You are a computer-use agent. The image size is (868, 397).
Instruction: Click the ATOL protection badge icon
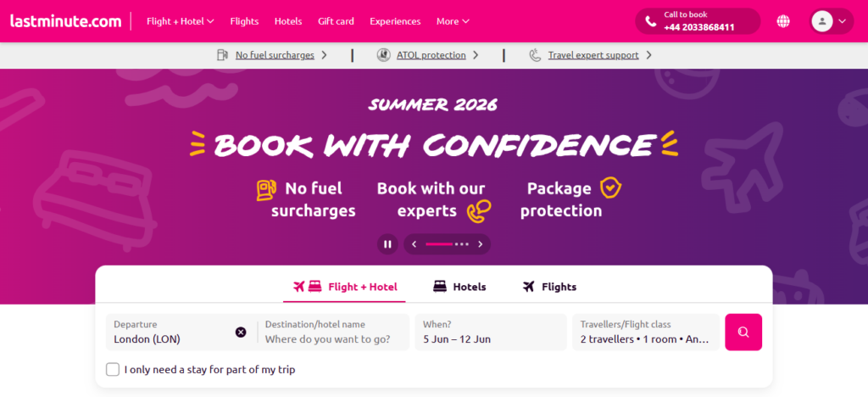384,55
